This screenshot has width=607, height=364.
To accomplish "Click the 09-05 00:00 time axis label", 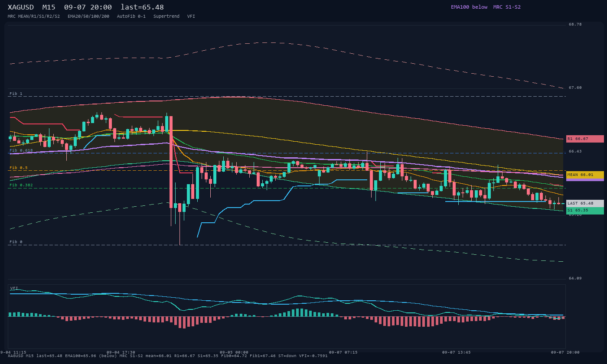I will click(234, 352).
